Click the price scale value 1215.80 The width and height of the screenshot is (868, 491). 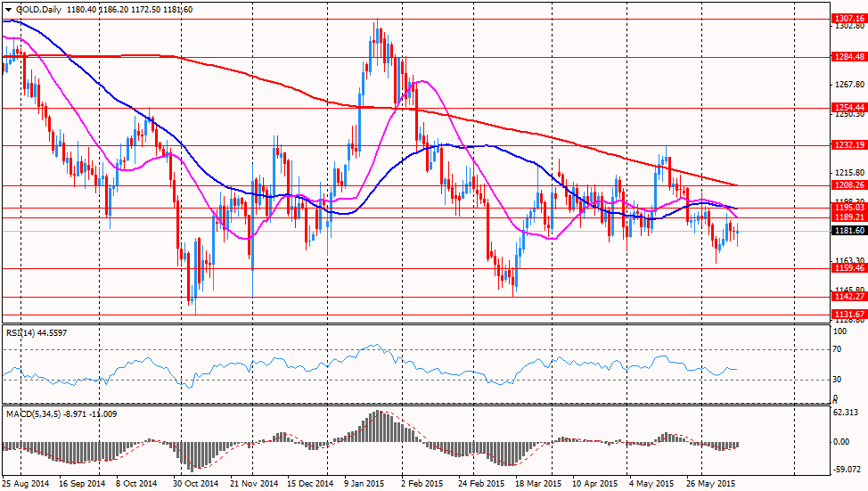pyautogui.click(x=848, y=172)
